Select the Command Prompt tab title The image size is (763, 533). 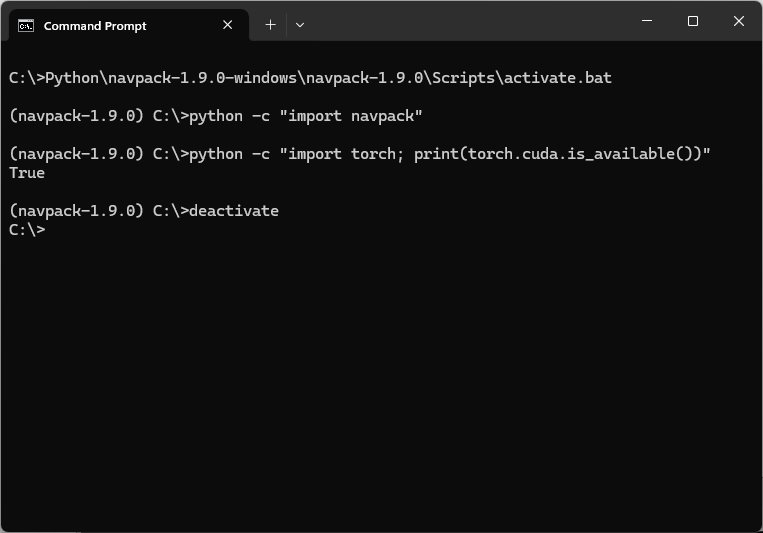(x=95, y=26)
